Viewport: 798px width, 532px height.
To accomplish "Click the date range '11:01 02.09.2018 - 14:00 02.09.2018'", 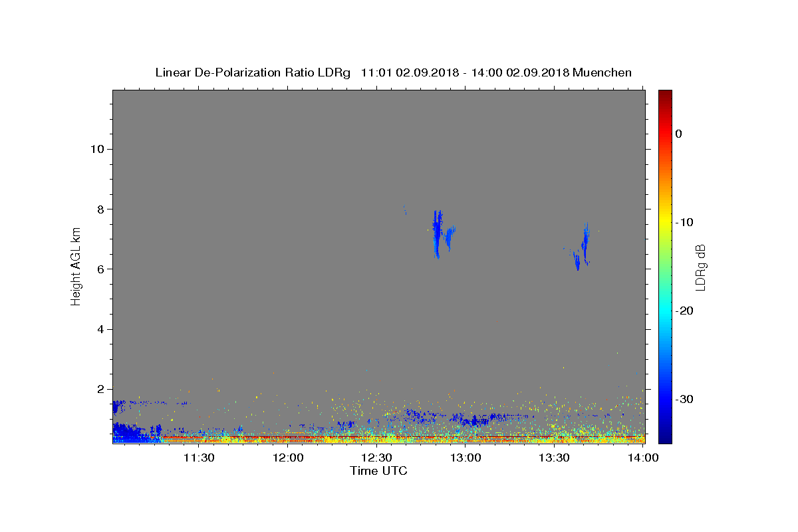I will pos(465,72).
